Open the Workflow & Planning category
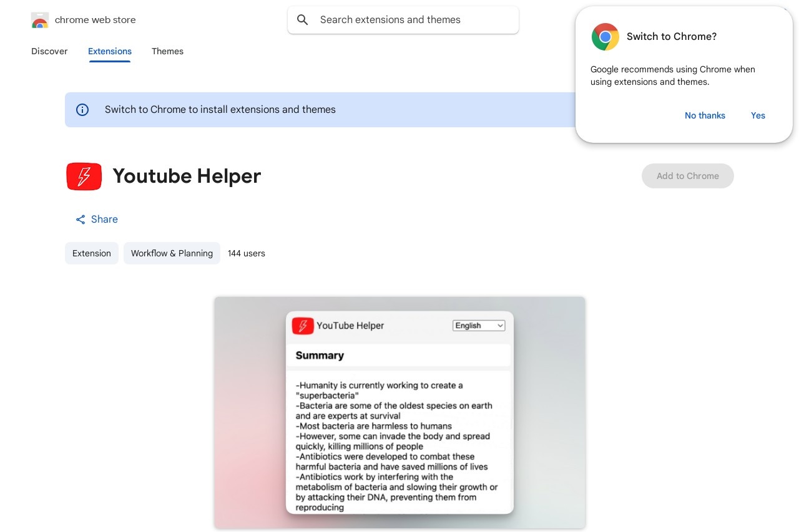The image size is (799, 532). (x=172, y=253)
